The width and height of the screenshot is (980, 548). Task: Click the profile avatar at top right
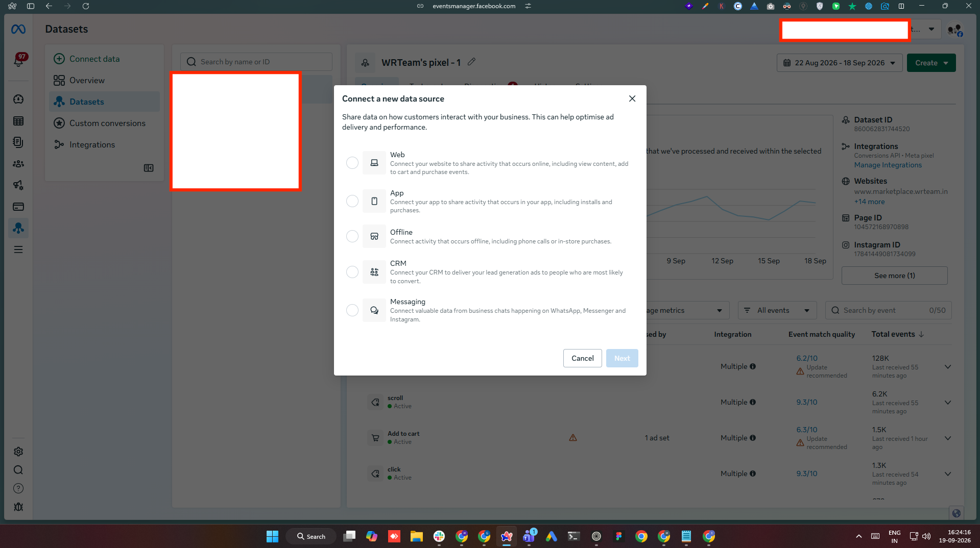click(x=954, y=30)
